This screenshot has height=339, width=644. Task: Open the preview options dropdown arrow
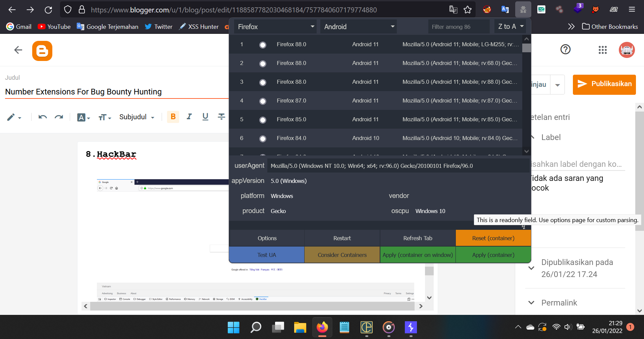[557, 85]
